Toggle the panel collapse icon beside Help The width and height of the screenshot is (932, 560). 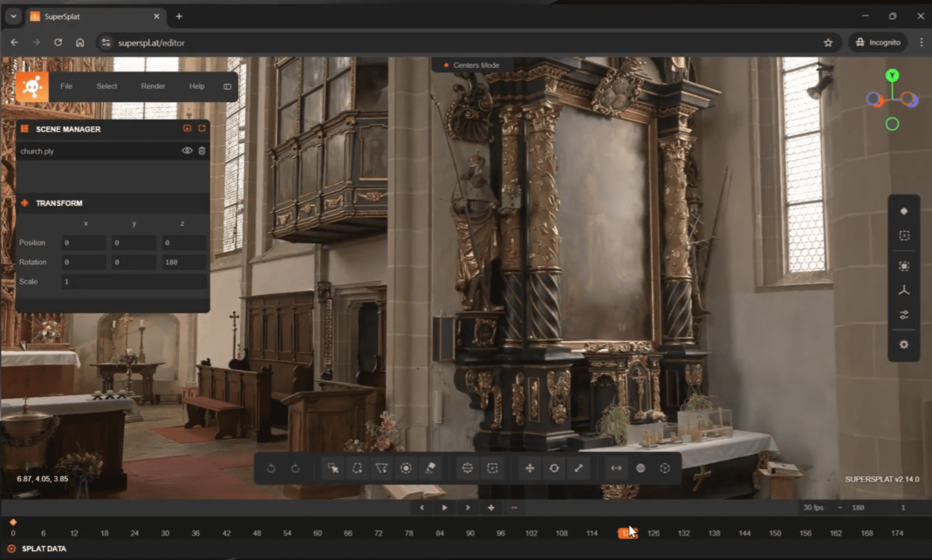(228, 86)
